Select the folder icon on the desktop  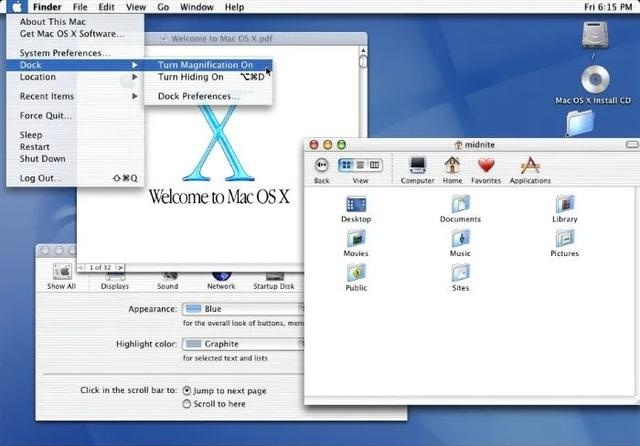(580, 123)
